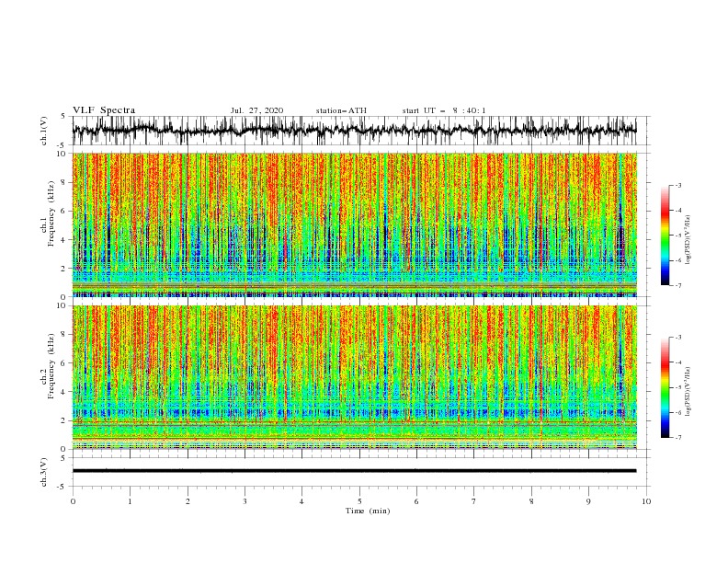Viewport: 728px width, 563px height.
Task: Select the date text "Jul. 27, 2020"
Action: pos(256,110)
